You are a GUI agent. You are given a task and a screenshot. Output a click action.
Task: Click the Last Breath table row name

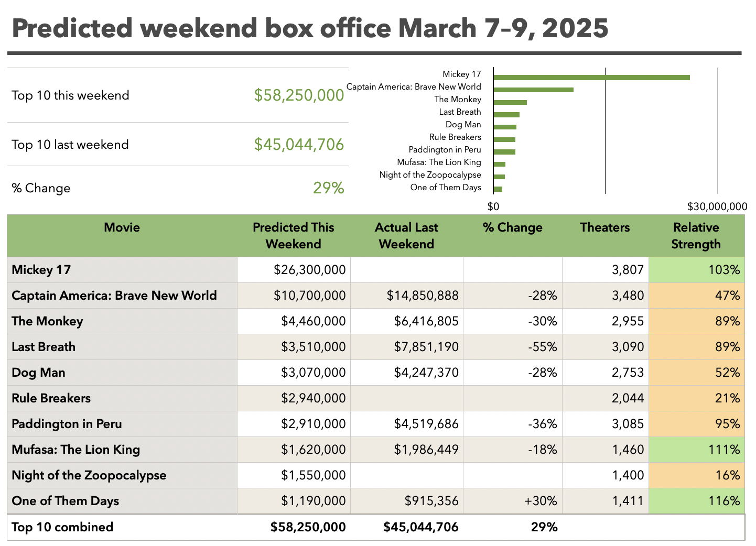point(122,347)
